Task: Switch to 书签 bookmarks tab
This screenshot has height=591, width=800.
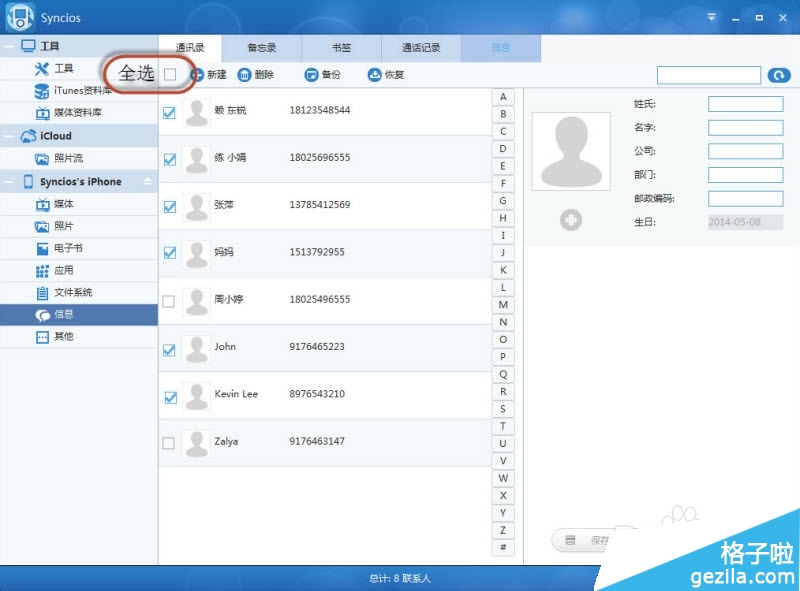Action: pyautogui.click(x=341, y=48)
